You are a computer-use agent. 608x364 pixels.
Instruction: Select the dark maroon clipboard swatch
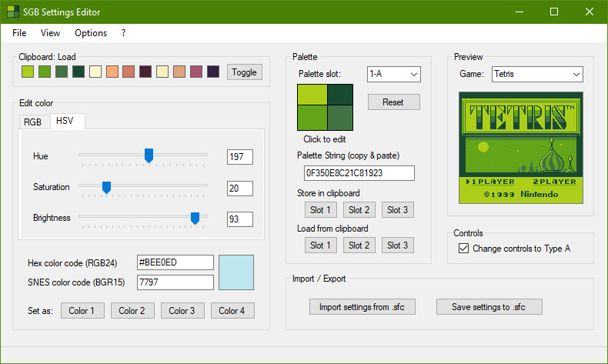tap(145, 72)
